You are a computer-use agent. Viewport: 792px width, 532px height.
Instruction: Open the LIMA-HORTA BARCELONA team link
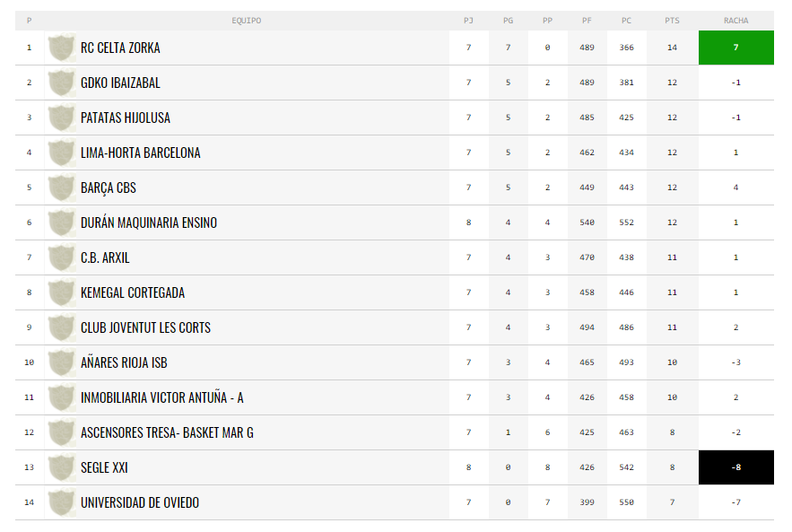tap(141, 153)
